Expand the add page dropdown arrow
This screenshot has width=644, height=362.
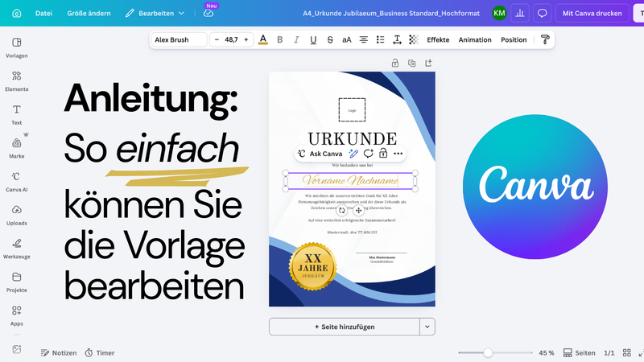[x=427, y=327]
